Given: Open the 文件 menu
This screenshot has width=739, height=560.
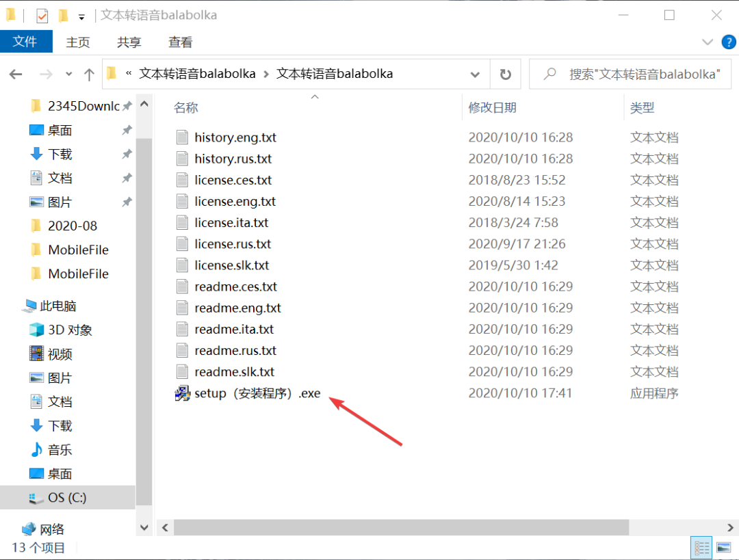Looking at the screenshot, I should 25,42.
